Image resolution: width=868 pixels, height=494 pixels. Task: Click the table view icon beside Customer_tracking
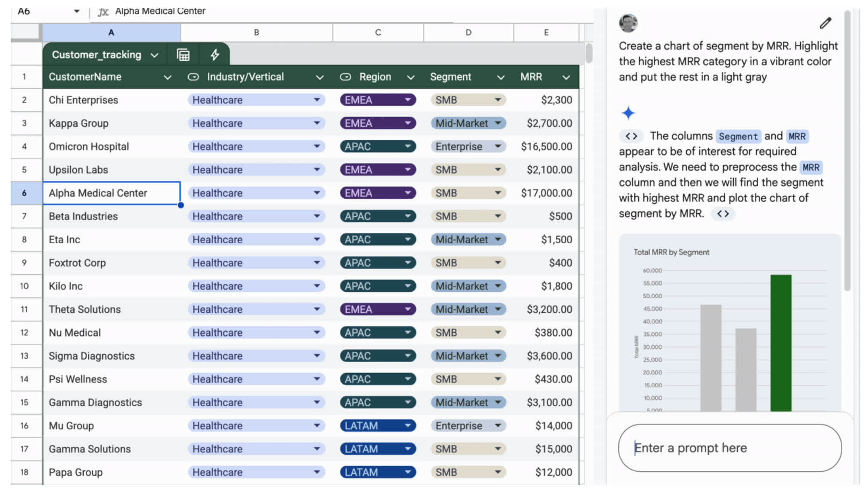click(183, 55)
